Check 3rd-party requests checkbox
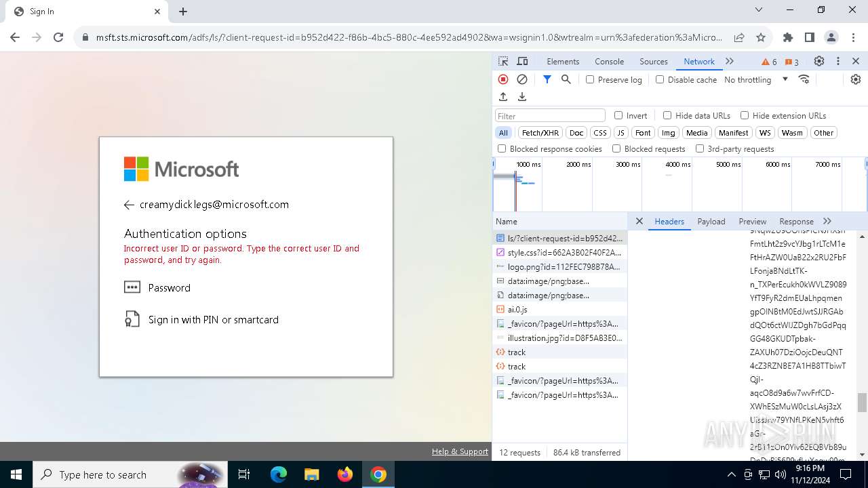 pos(700,148)
